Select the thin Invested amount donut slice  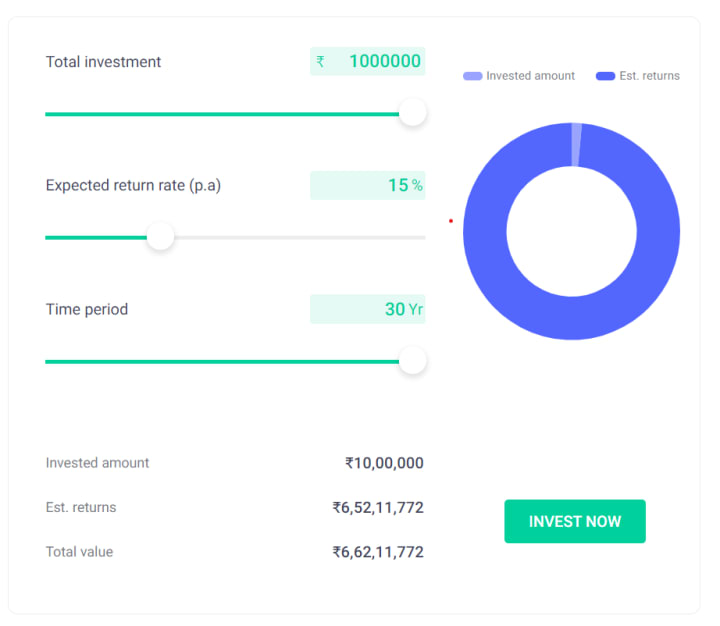click(x=576, y=145)
